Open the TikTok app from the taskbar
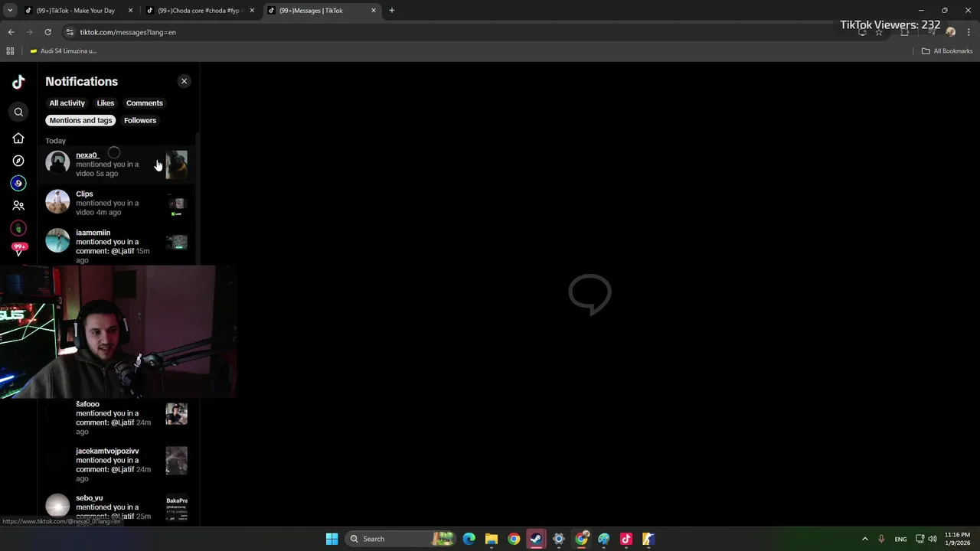The image size is (980, 551). coord(626,539)
